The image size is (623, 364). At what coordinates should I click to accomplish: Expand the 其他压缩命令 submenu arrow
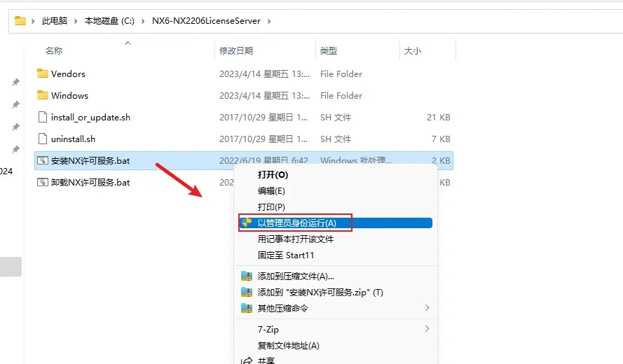[x=427, y=308]
